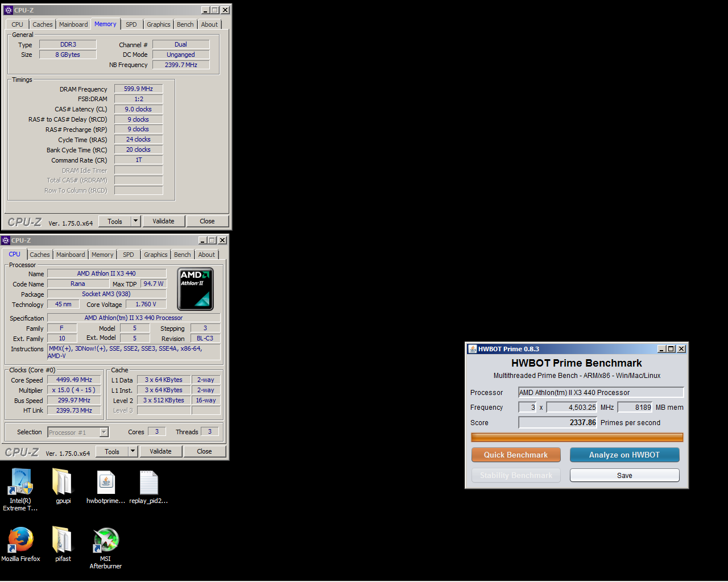This screenshot has height=582, width=728.
Task: Open Bench tab in CPU window
Action: tap(182, 255)
